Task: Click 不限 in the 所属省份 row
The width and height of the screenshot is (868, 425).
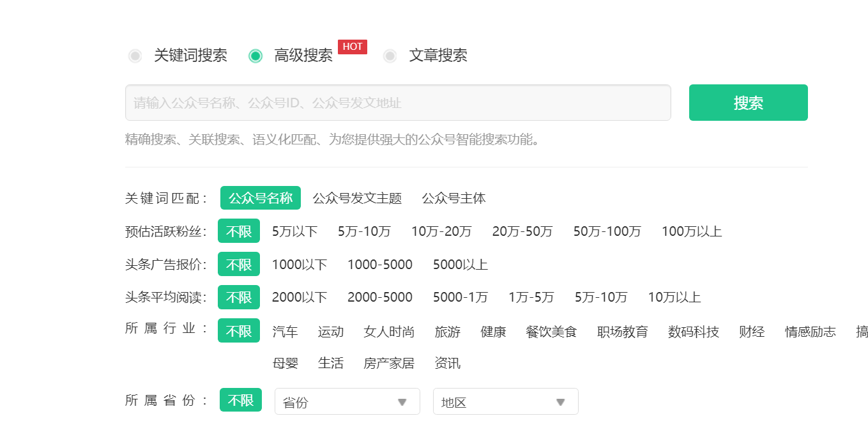Action: click(x=241, y=401)
